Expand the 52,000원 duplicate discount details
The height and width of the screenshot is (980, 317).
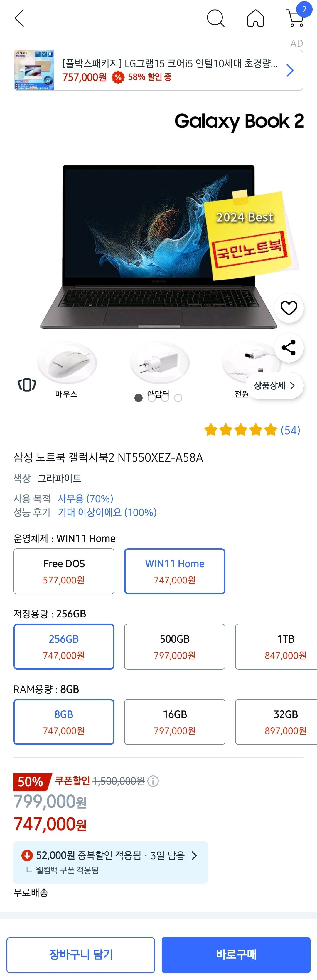(194, 856)
